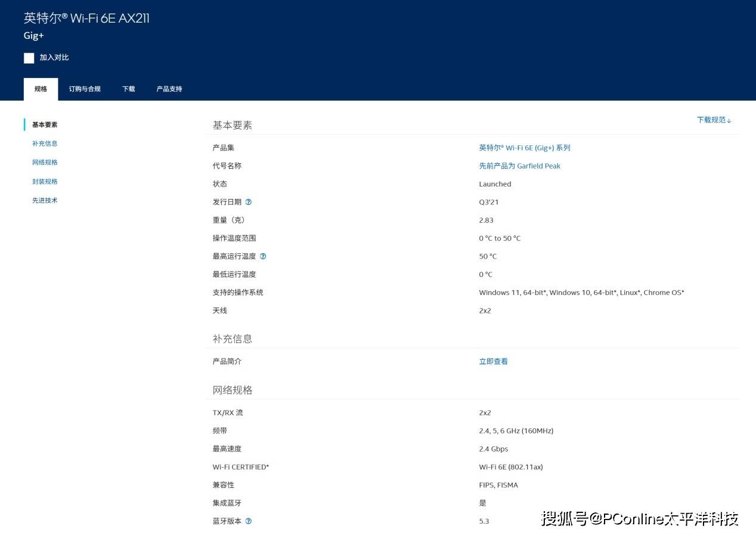The image size is (756, 535).
Task: Click the 网络规格 section heading
Action: [233, 390]
